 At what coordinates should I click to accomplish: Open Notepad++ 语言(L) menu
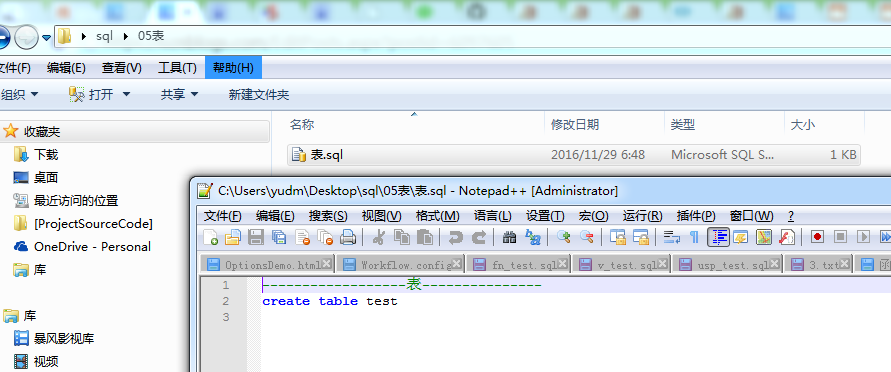(492, 216)
